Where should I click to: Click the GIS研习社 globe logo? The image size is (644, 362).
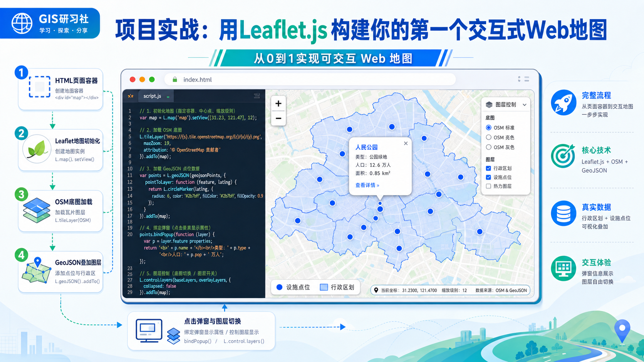pyautogui.click(x=22, y=23)
